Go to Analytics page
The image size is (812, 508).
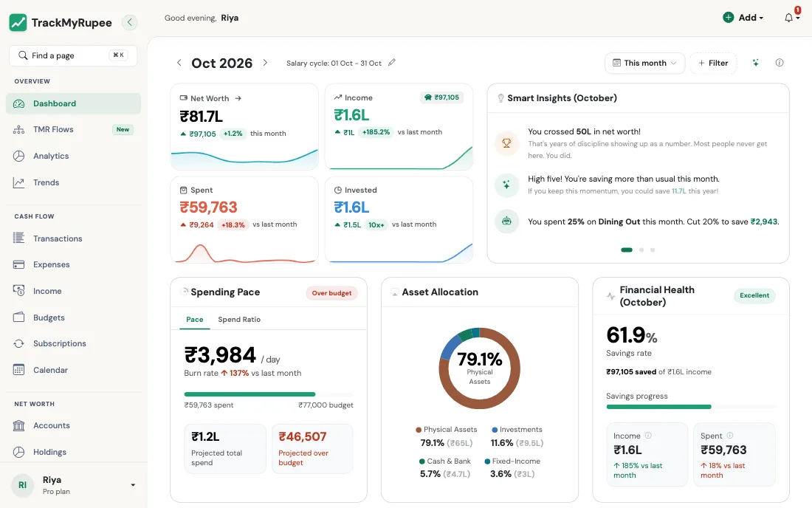73,156
